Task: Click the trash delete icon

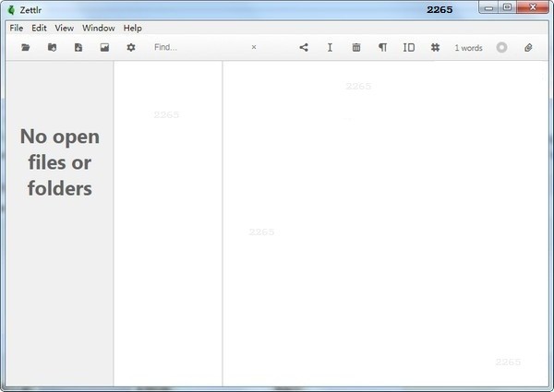Action: coord(356,47)
